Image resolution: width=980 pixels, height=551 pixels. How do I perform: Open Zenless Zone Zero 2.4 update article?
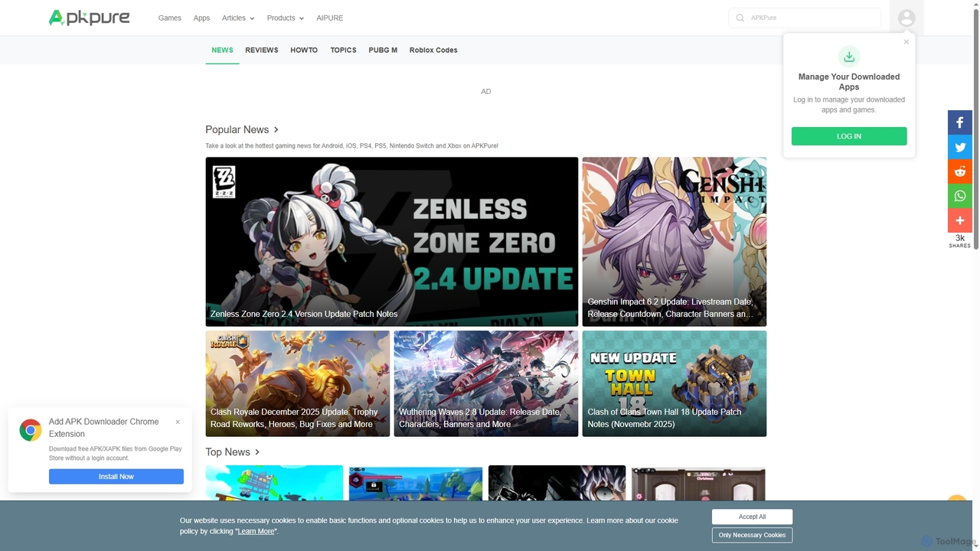392,242
